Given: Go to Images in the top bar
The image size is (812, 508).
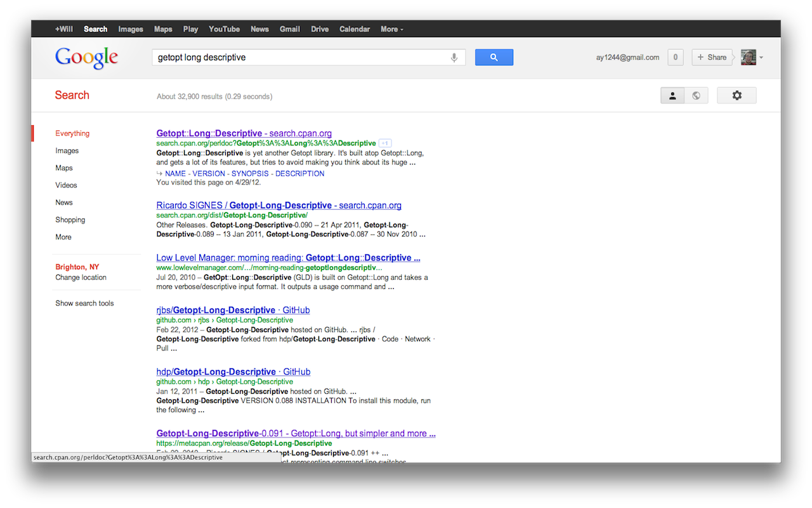Looking at the screenshot, I should click(131, 29).
